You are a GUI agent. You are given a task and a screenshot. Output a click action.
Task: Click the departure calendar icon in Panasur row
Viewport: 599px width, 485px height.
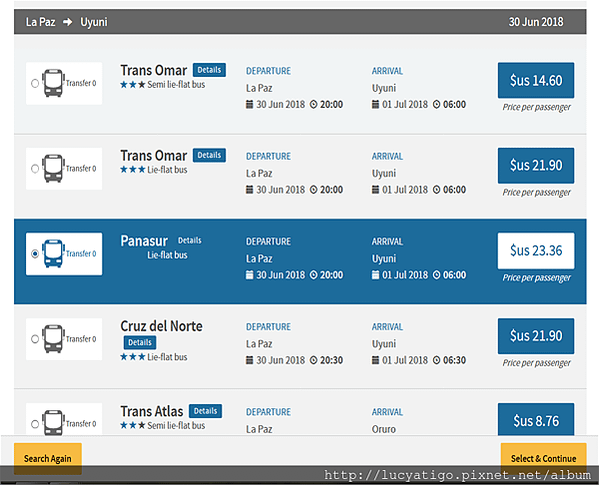[249, 275]
